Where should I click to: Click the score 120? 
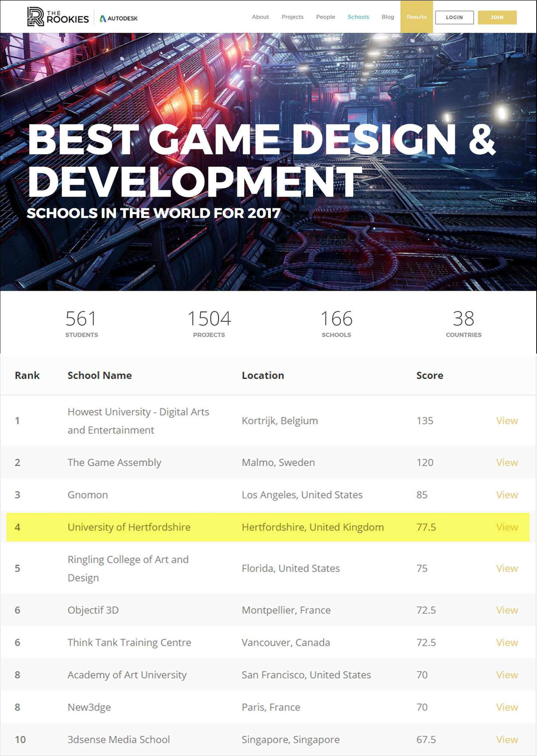tap(425, 462)
